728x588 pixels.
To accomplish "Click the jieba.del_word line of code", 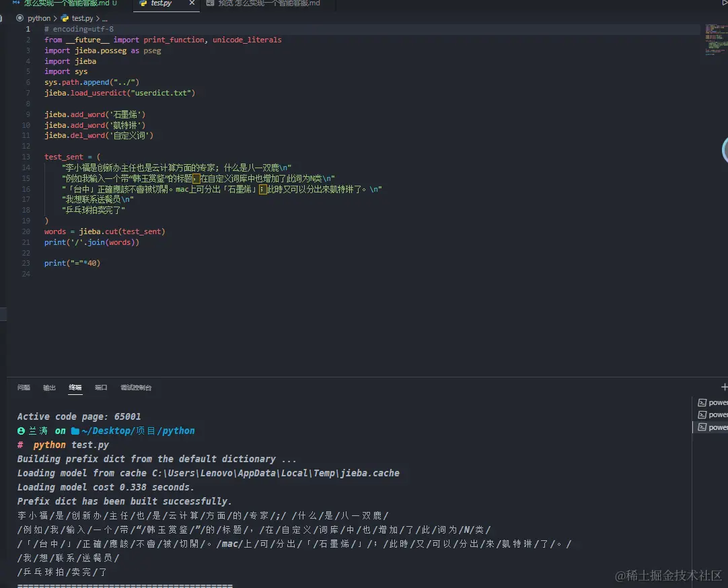I will 98,135.
